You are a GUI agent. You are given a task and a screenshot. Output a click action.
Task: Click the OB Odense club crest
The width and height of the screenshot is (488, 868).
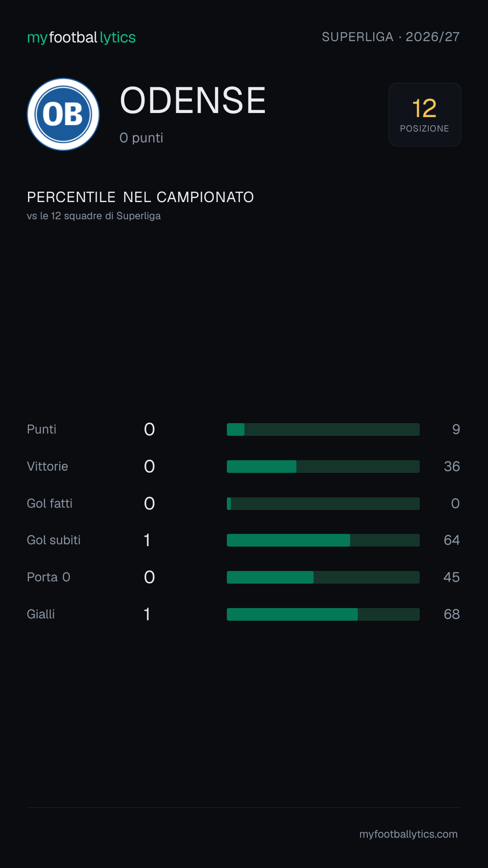coord(63,114)
